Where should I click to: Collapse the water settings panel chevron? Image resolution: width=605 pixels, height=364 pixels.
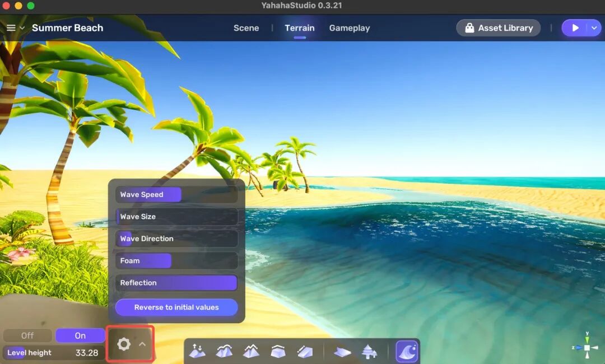click(142, 344)
